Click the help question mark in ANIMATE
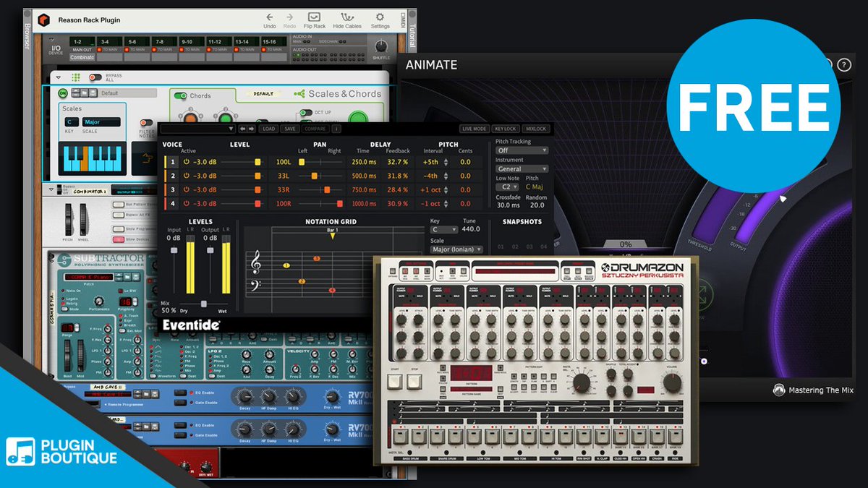Image resolution: width=868 pixels, height=488 pixels. (x=844, y=64)
